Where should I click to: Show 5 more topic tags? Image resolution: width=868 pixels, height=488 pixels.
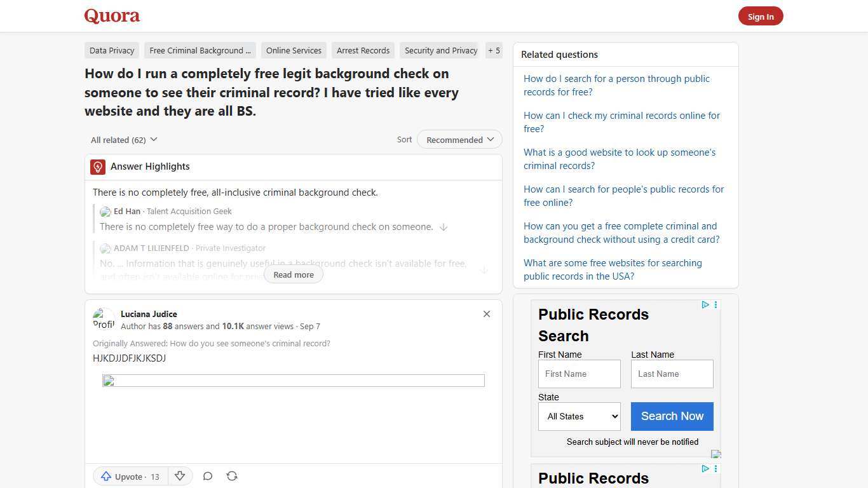494,50
